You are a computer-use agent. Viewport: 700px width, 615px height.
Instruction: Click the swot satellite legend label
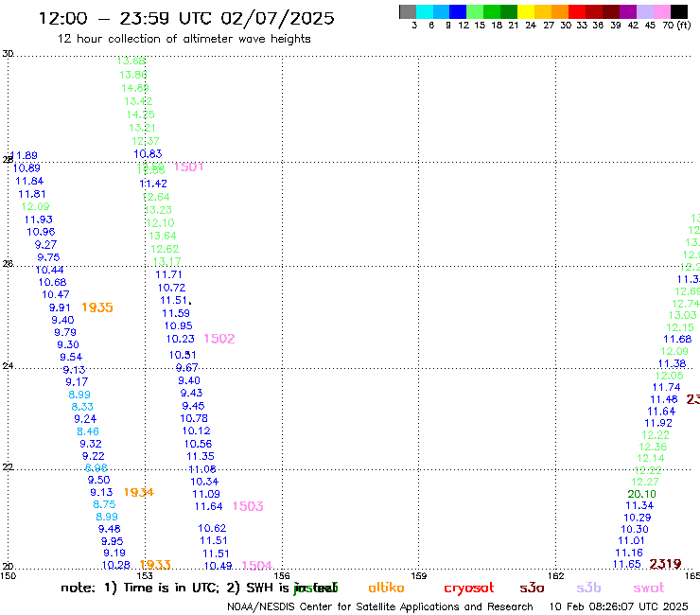pos(648,589)
